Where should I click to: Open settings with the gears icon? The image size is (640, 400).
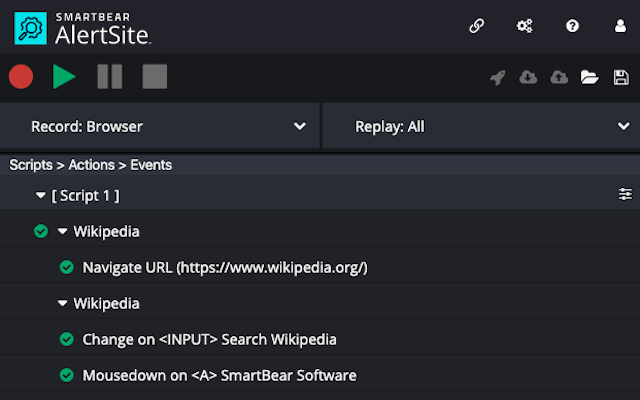524,26
